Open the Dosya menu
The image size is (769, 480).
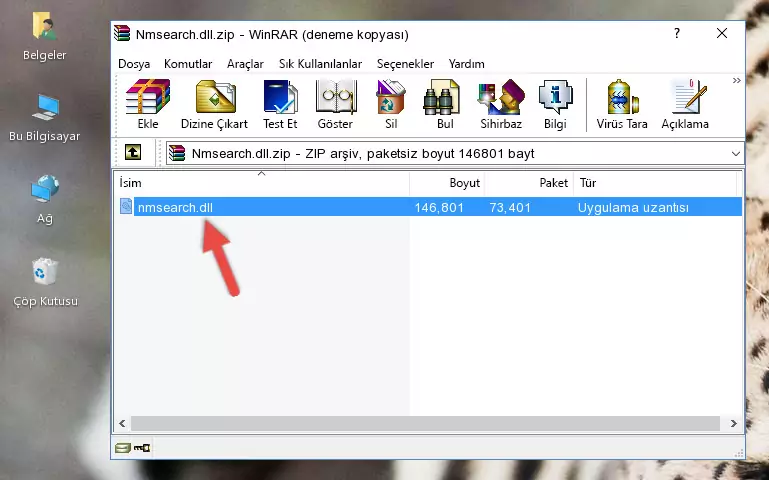click(x=134, y=64)
